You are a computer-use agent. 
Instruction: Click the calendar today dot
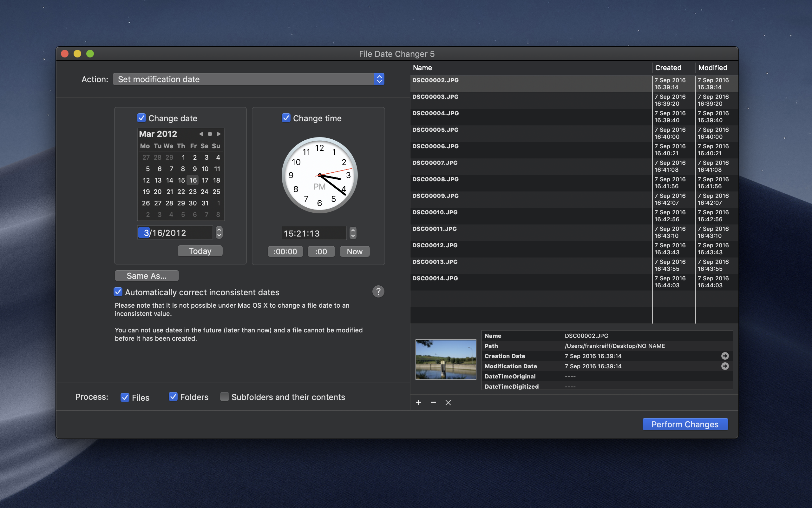click(x=210, y=134)
